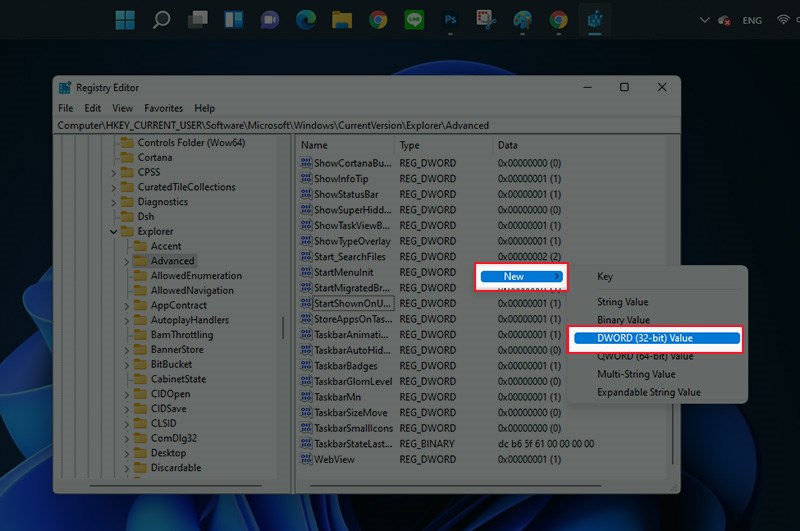The width and height of the screenshot is (800, 531).
Task: Click the tree pane vertical scrollbar
Action: point(284,329)
